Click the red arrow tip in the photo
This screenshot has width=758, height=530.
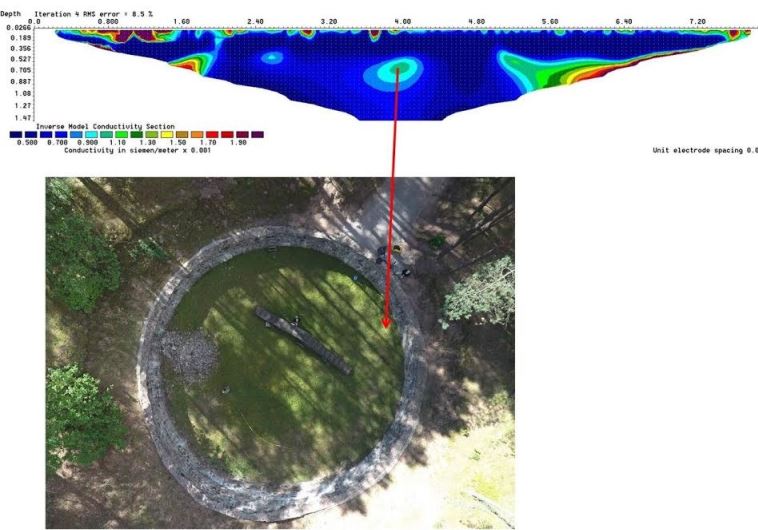[x=387, y=323]
